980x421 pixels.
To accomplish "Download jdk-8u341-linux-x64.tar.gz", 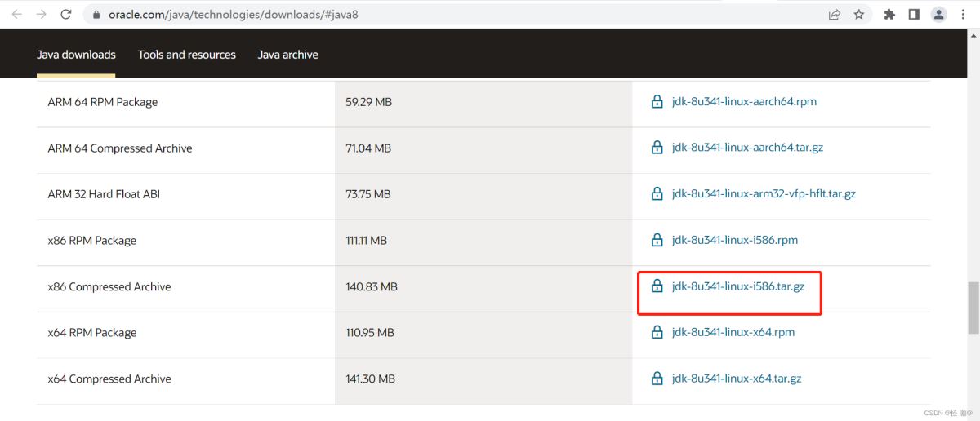I will click(x=736, y=379).
